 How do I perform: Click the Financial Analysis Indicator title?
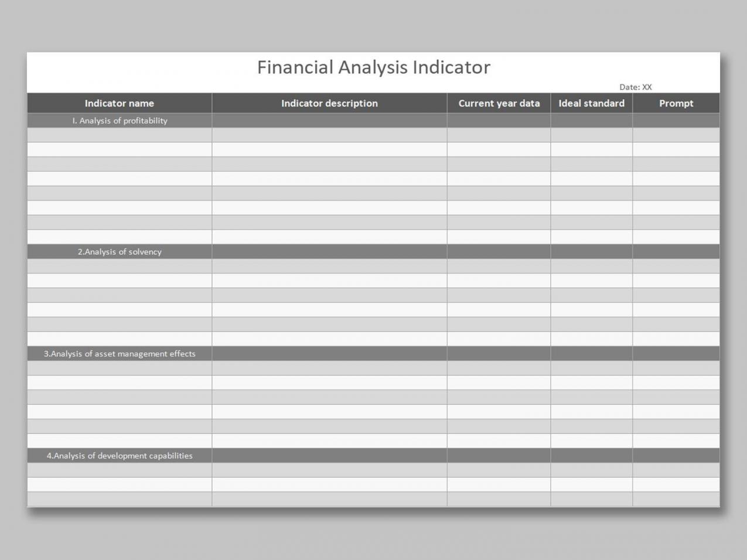tap(373, 67)
